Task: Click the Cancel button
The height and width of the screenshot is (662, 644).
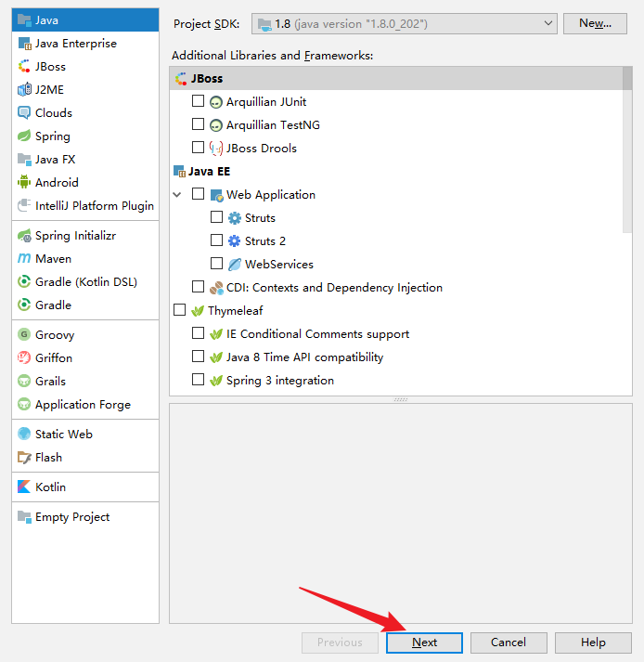Action: [509, 643]
